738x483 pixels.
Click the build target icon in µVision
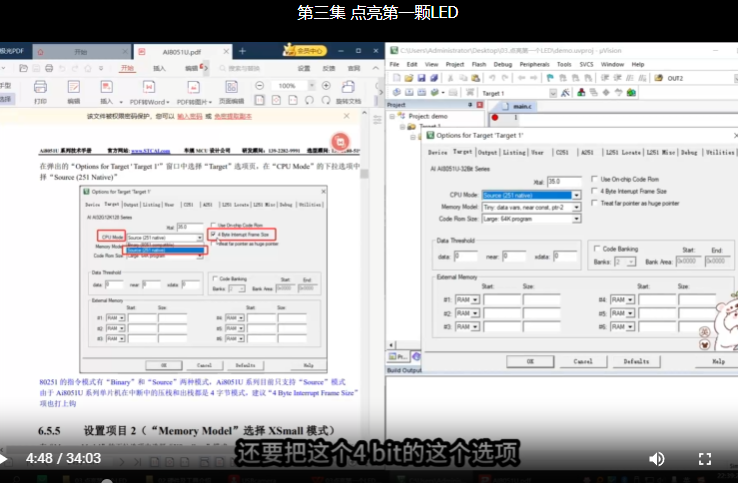pyautogui.click(x=409, y=93)
